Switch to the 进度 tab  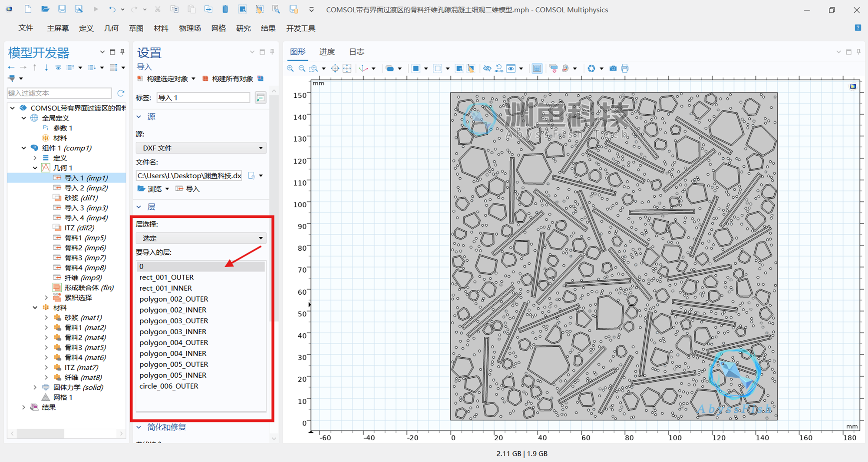[x=327, y=52]
